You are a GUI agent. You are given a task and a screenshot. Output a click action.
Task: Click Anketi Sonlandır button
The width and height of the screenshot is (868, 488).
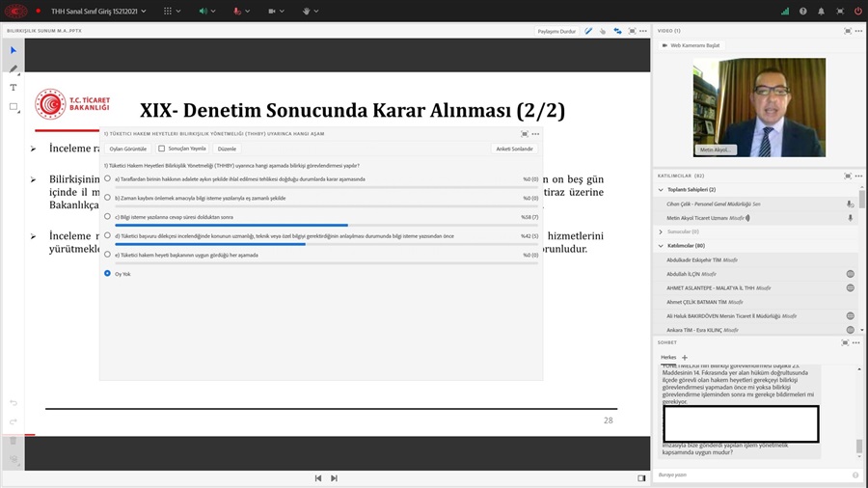pyautogui.click(x=514, y=149)
